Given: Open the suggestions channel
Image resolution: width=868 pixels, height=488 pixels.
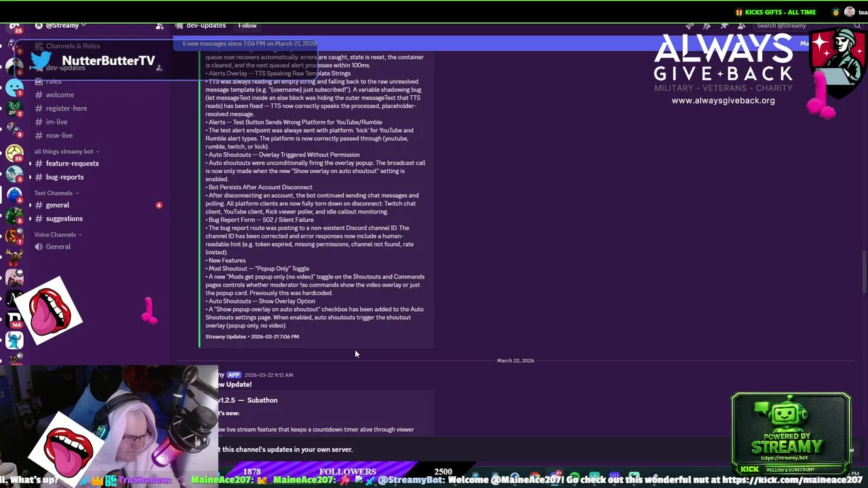Looking at the screenshot, I should (64, 218).
